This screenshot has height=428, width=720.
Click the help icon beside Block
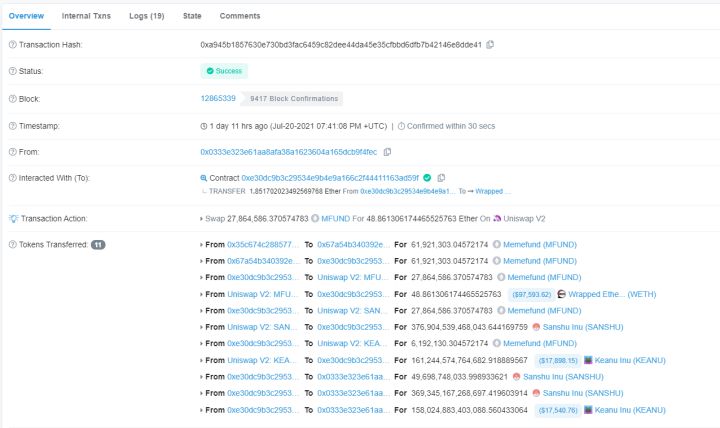[13, 99]
